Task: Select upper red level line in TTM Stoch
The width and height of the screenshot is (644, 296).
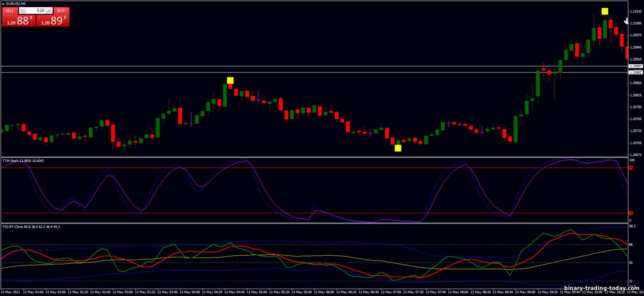Action: point(313,167)
